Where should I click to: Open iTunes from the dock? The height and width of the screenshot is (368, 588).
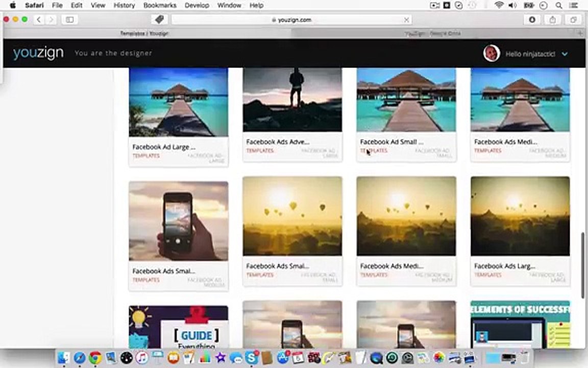point(142,357)
